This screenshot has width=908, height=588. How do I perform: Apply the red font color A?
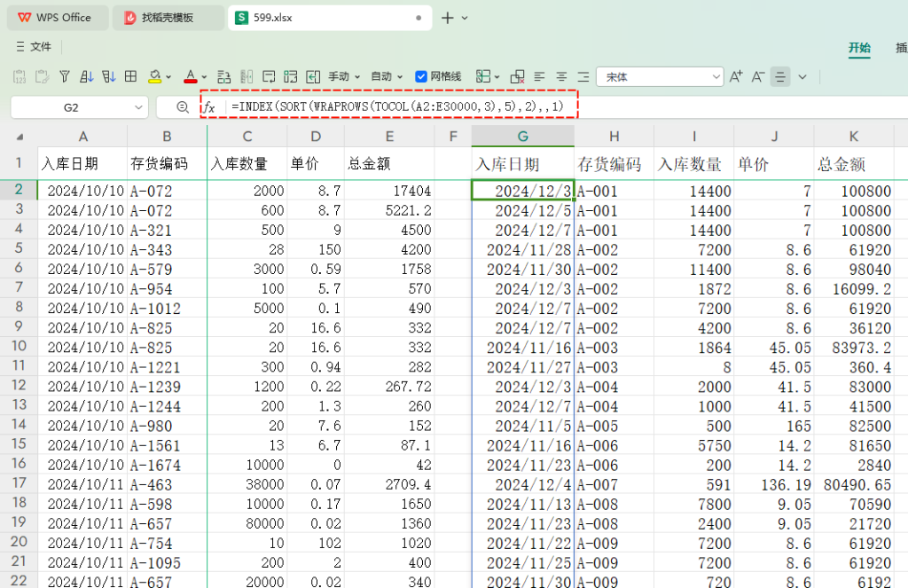[x=190, y=76]
